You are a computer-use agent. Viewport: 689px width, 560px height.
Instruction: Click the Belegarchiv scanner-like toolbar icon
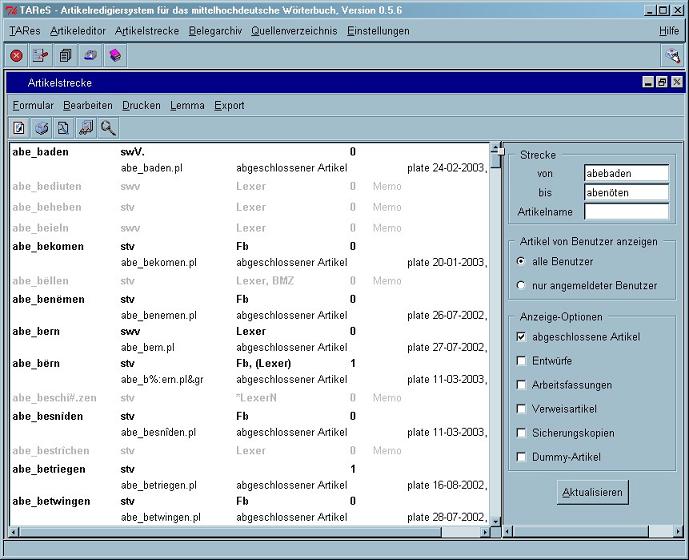(x=91, y=56)
